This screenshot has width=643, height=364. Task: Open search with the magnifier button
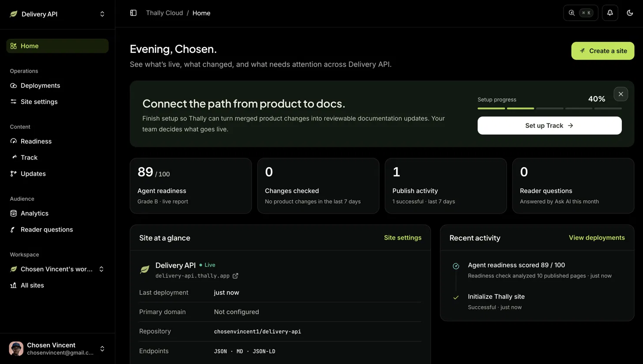coord(580,13)
